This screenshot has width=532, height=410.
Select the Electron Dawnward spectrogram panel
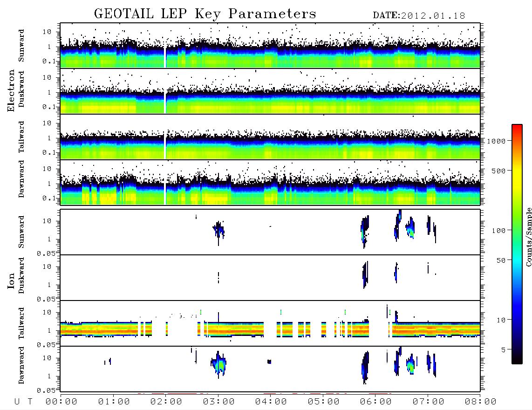270,182
